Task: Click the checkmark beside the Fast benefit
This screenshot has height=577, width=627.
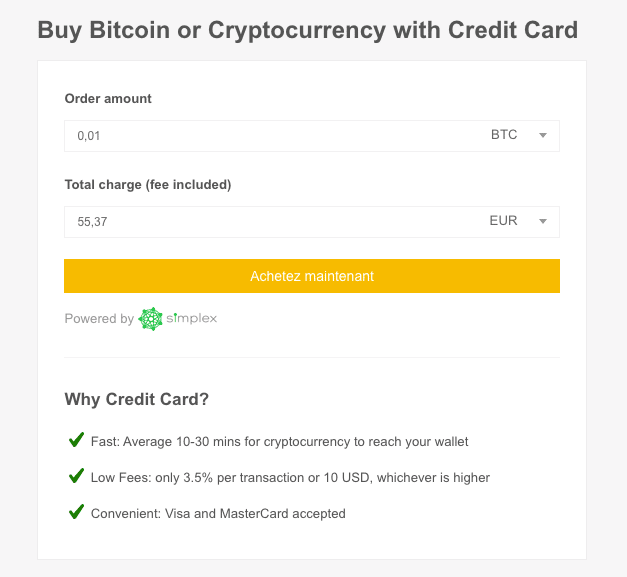Action: [x=76, y=440]
